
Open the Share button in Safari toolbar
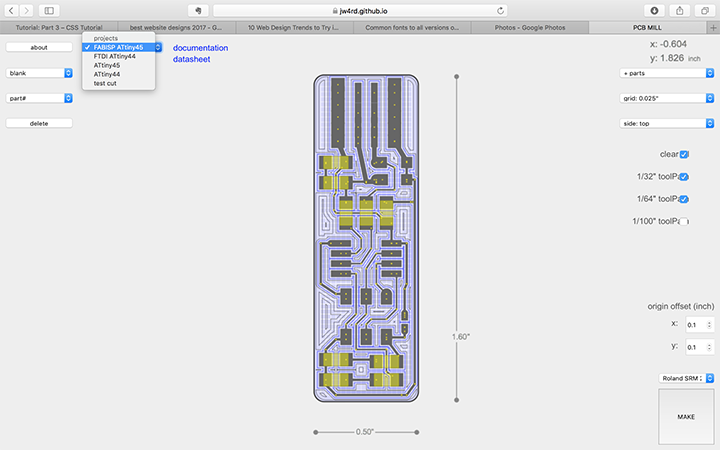tap(680, 10)
